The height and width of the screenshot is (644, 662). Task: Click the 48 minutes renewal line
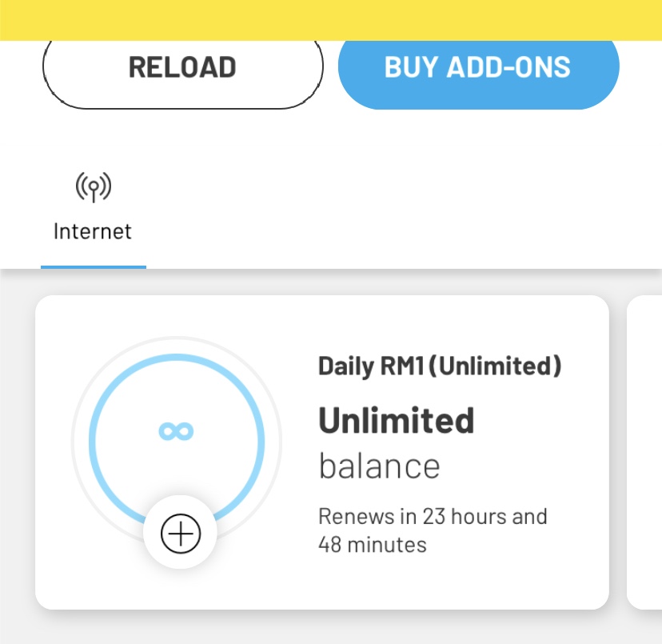(x=373, y=544)
